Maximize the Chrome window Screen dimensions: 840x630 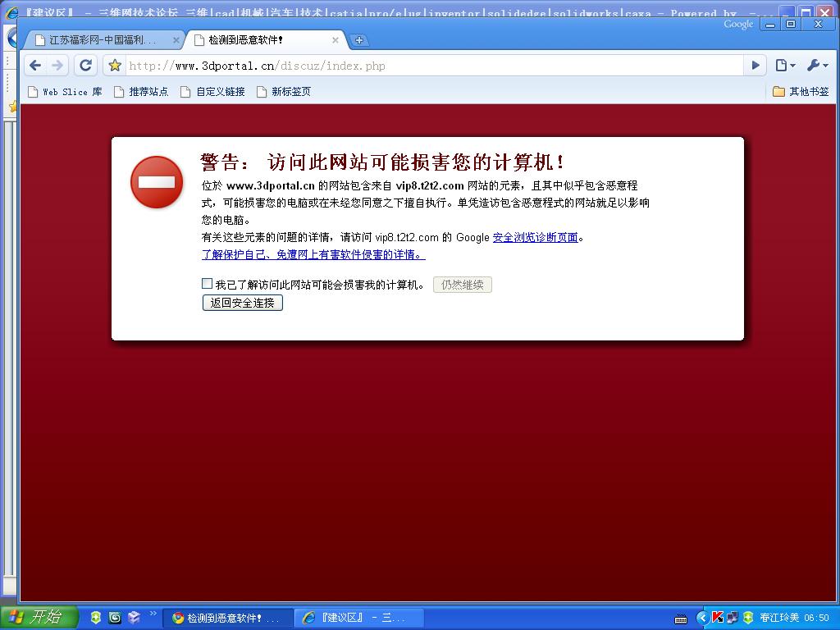tap(790, 24)
